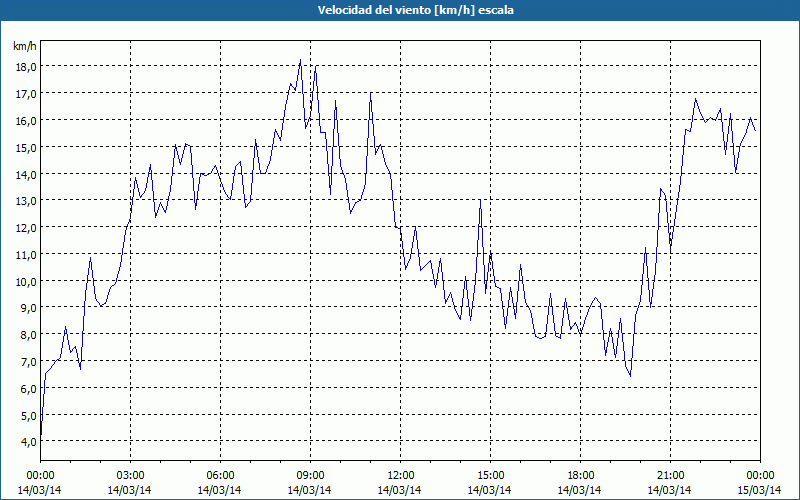Click the 14/03/14 date under 03:00
800x500 pixels.
pyautogui.click(x=129, y=490)
